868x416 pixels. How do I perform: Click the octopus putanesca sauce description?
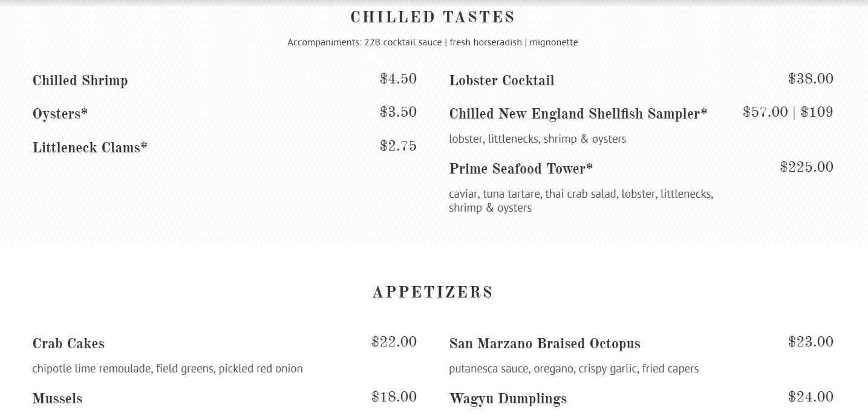tap(573, 368)
